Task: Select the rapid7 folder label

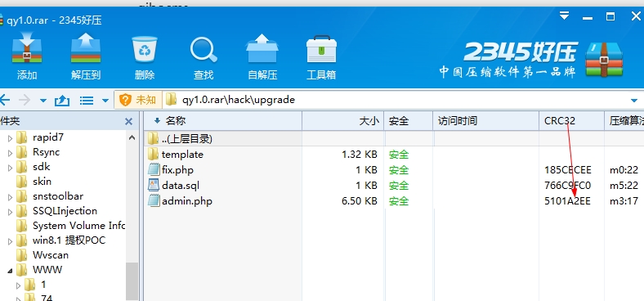Action: (x=48, y=137)
